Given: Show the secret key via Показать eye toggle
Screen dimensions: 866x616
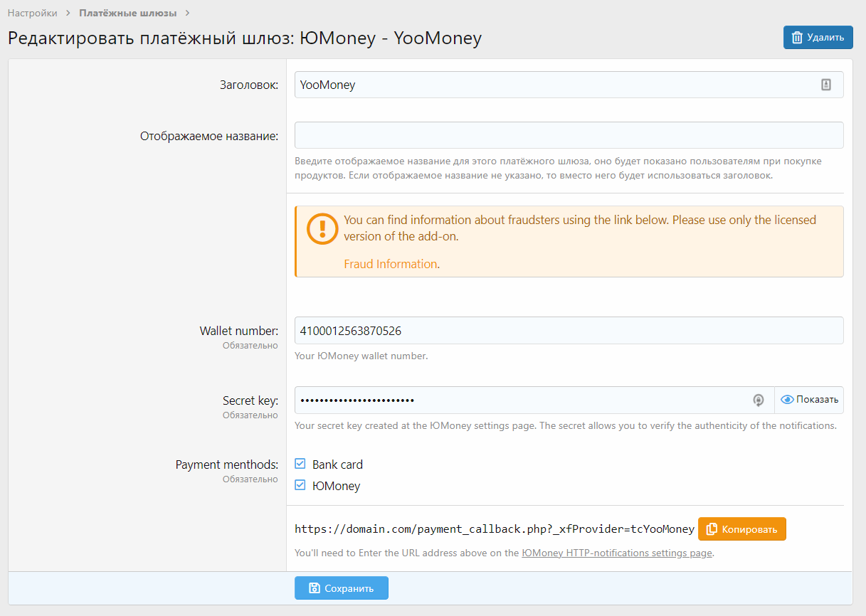Looking at the screenshot, I should pos(809,400).
